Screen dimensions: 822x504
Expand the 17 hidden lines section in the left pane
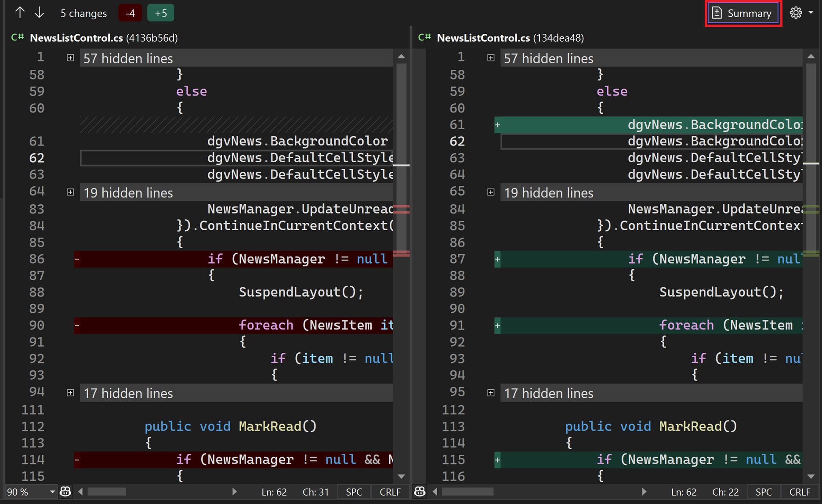[x=70, y=392]
